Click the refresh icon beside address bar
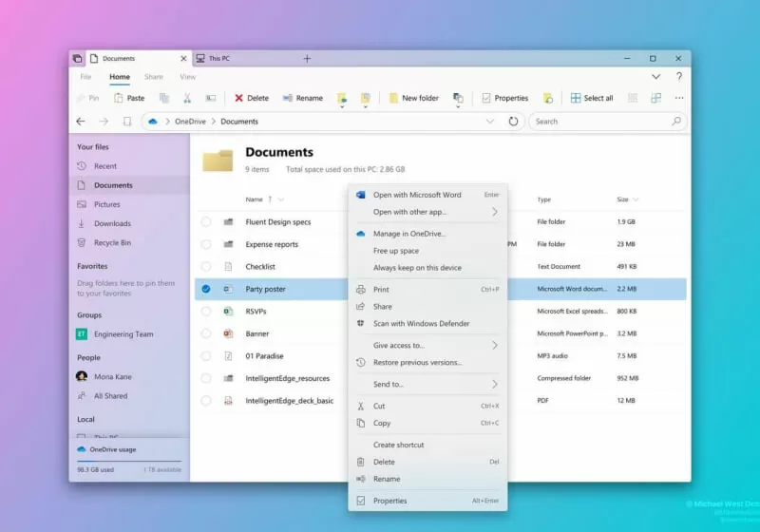Image resolution: width=760 pixels, height=532 pixels. 513,122
